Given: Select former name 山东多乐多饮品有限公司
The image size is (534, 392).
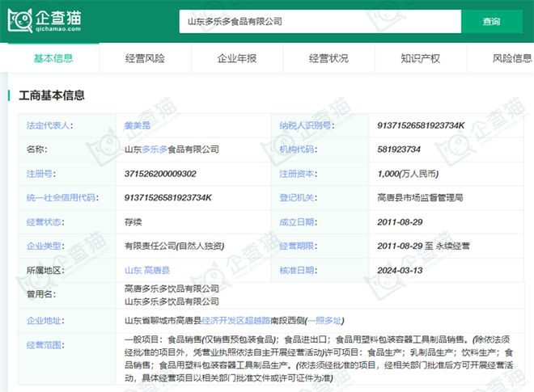Looking at the screenshot, I should click(172, 301).
